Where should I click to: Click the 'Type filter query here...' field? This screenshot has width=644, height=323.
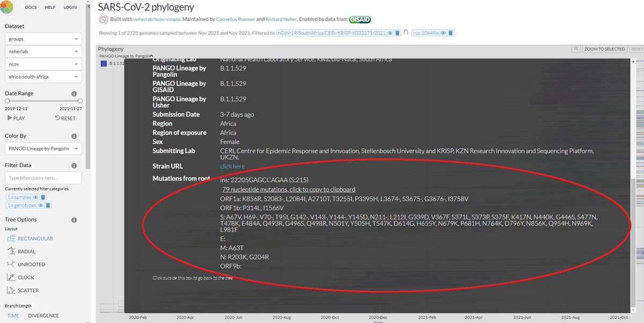point(43,178)
